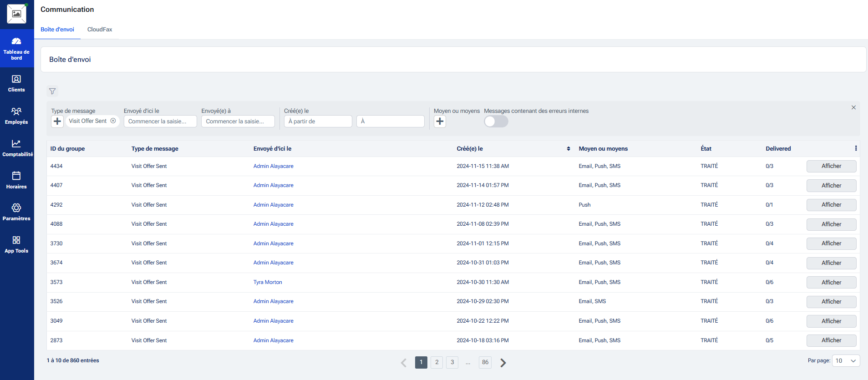Remove the Visit Offer Sent filter chip

113,121
